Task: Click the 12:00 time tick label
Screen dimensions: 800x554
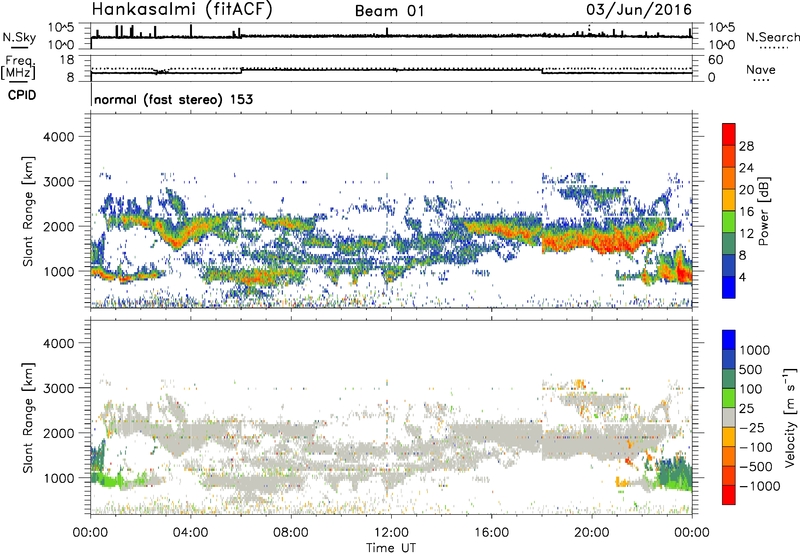Action: pyautogui.click(x=391, y=533)
